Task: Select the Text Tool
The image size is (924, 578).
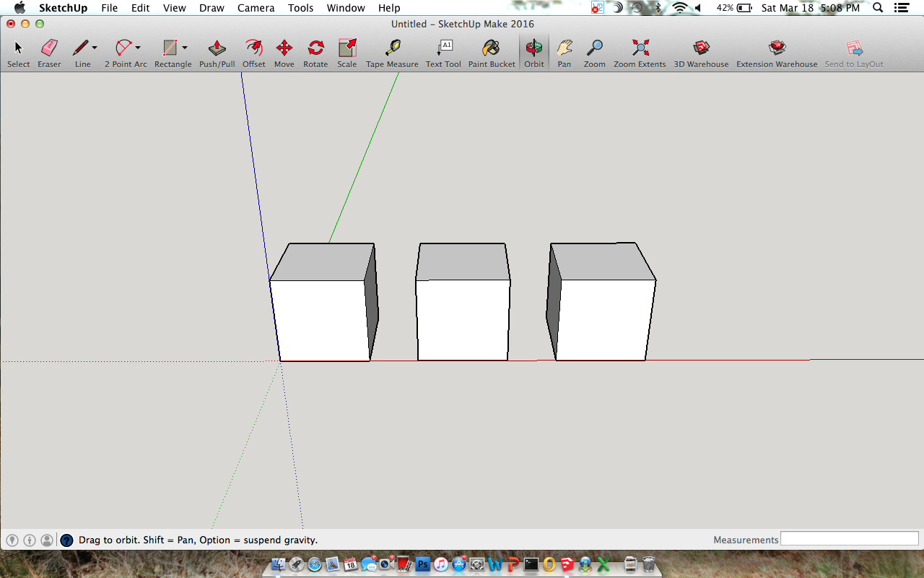Action: pyautogui.click(x=443, y=53)
